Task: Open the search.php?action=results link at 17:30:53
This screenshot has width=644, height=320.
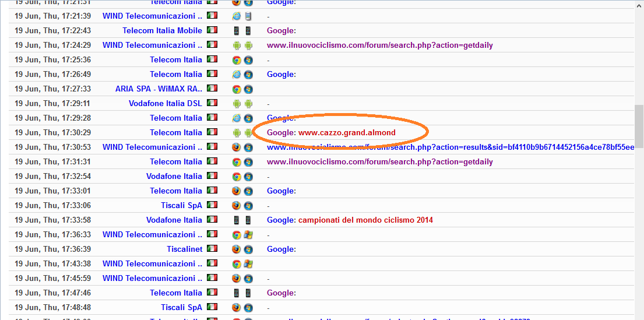Action: [451, 147]
